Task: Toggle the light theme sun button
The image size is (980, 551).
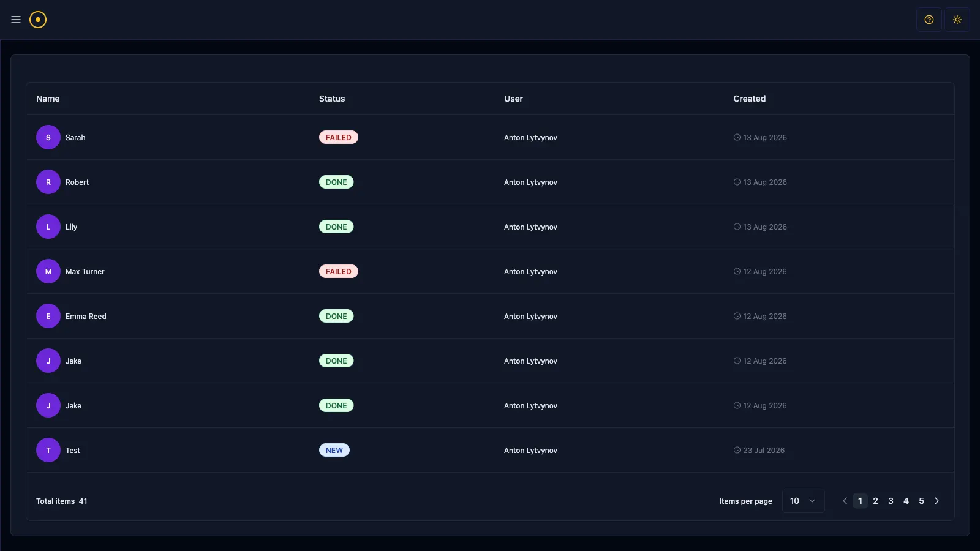Action: 957,20
